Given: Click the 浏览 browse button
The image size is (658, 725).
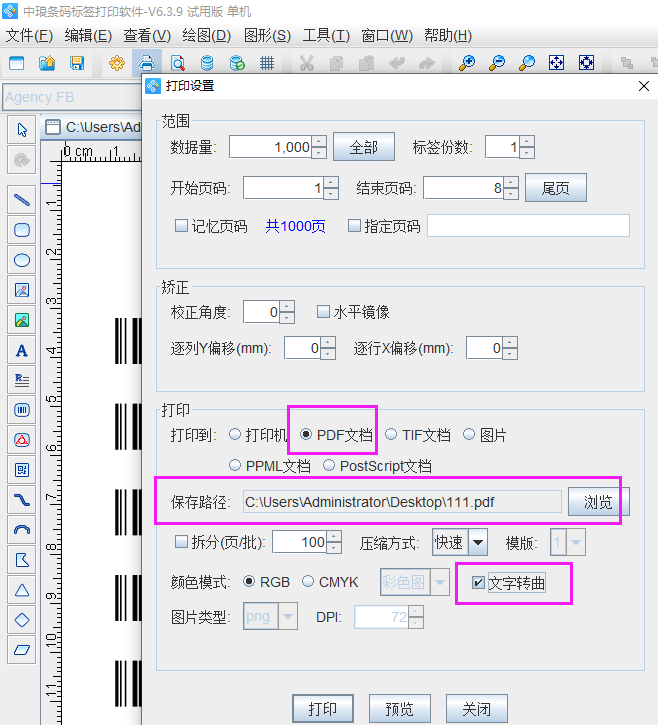Looking at the screenshot, I should (x=598, y=502).
